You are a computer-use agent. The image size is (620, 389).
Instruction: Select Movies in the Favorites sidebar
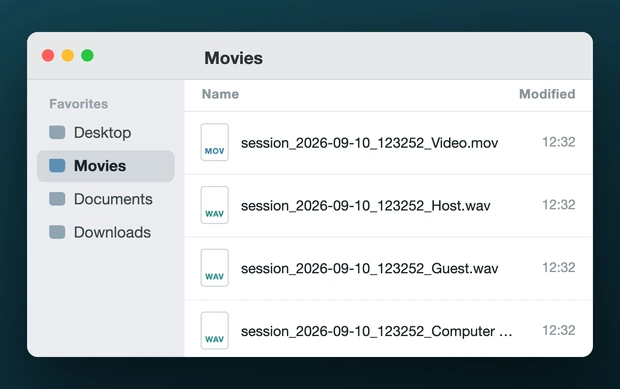coord(106,166)
